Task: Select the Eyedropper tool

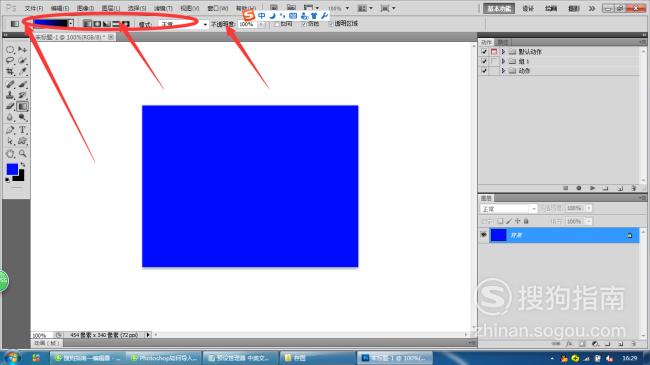Action: pos(22,71)
